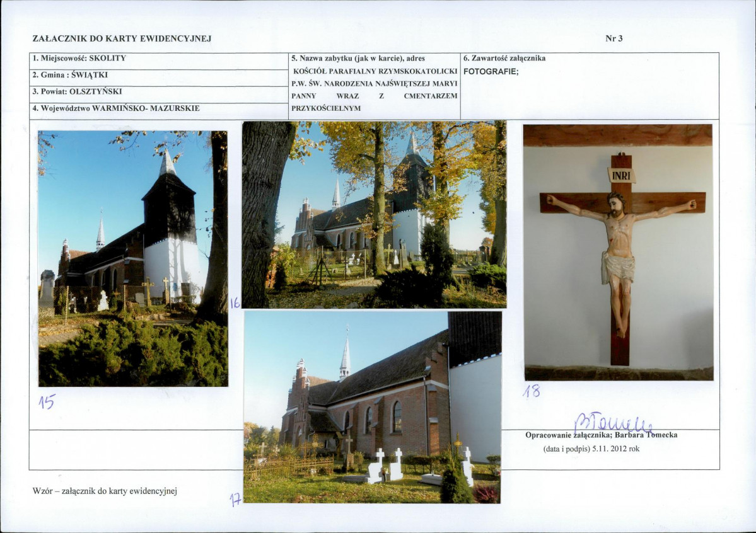The image size is (756, 533).
Task: Open the brick church side photo 17
Action: (373, 407)
